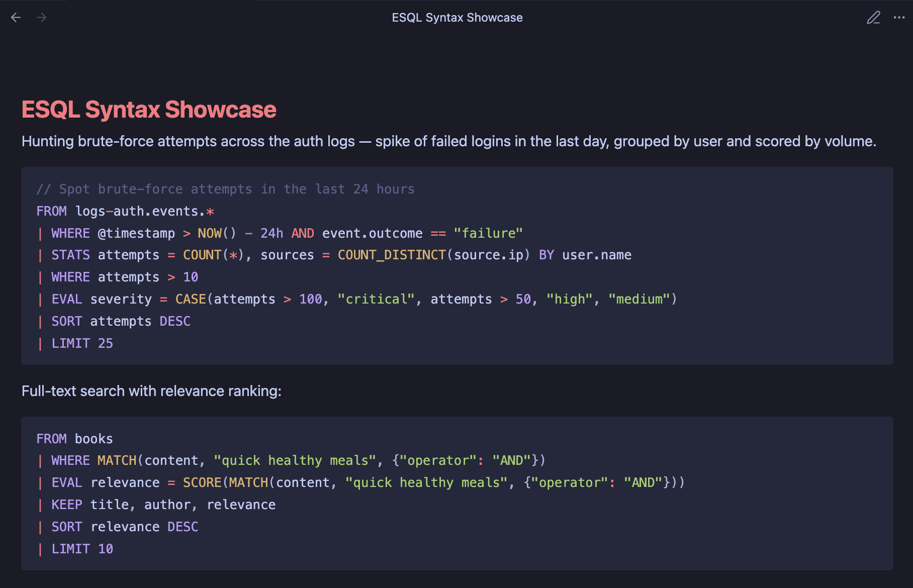
Task: Click user.name after the BY keyword
Action: [x=597, y=255]
